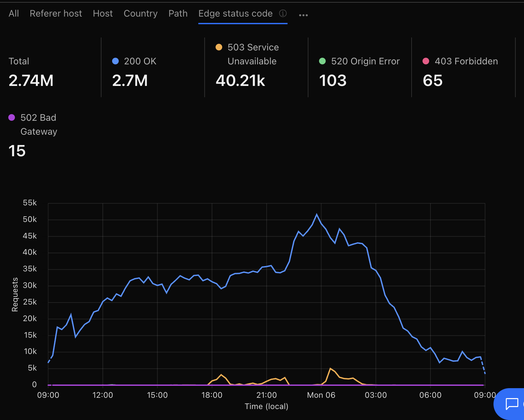Click the Requests y-axis title
This screenshot has height=420, width=524.
(x=15, y=295)
